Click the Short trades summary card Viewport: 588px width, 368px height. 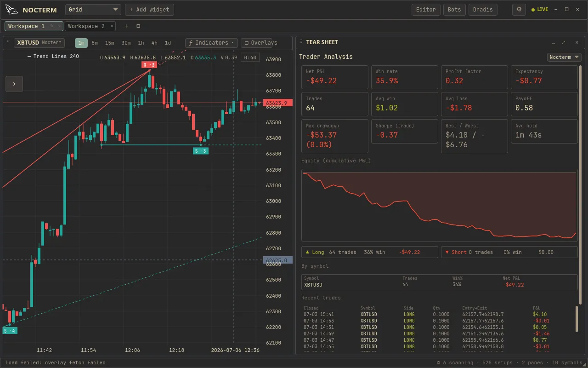click(509, 252)
